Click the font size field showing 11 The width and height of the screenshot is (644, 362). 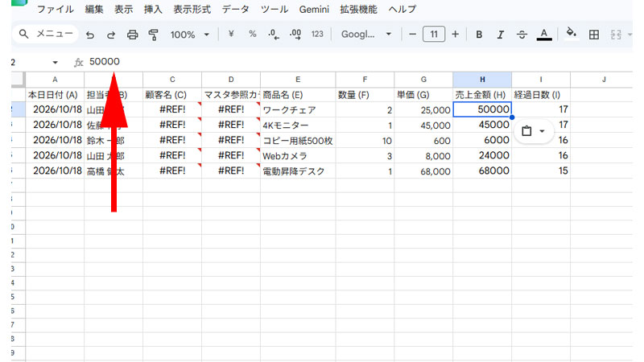click(434, 35)
